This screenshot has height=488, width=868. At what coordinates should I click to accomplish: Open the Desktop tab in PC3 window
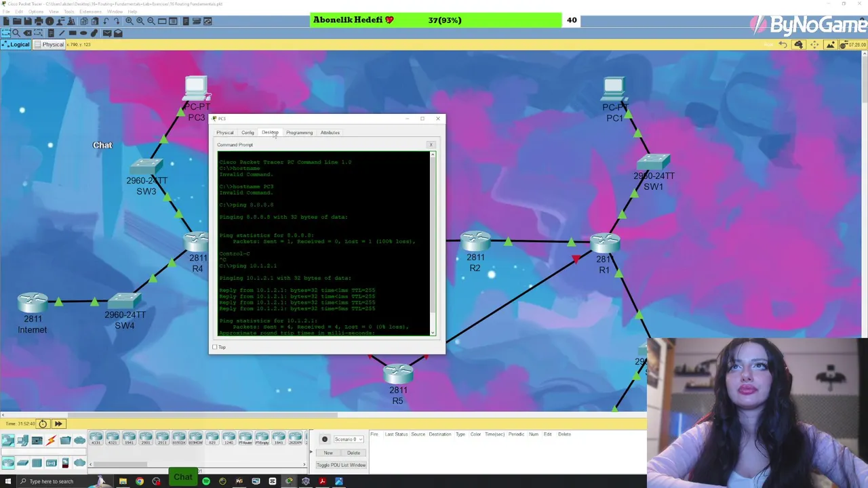270,132
